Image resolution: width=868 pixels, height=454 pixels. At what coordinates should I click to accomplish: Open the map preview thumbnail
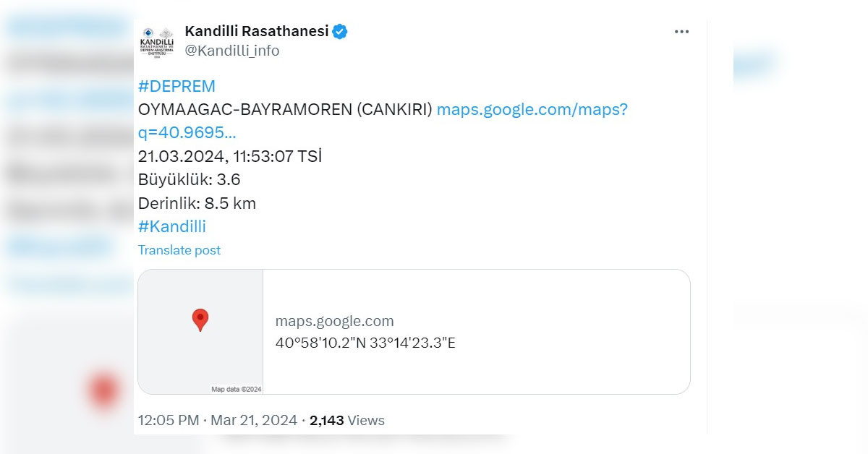200,332
